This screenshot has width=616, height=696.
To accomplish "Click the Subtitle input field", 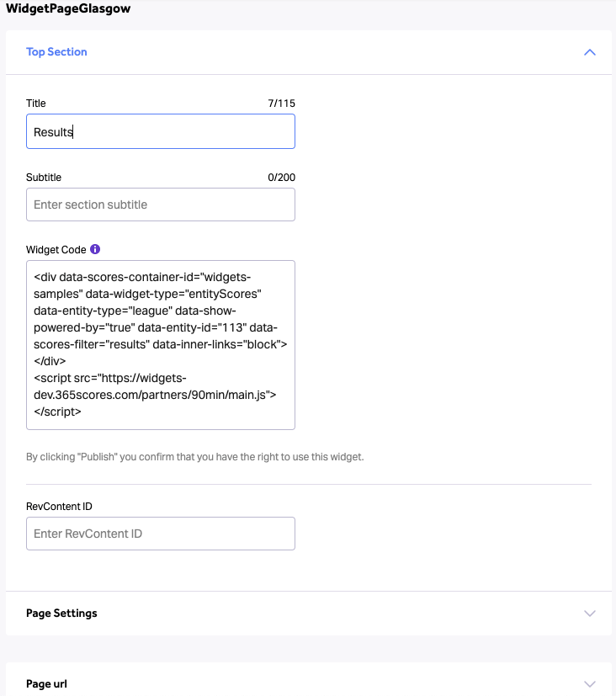I will click(161, 205).
